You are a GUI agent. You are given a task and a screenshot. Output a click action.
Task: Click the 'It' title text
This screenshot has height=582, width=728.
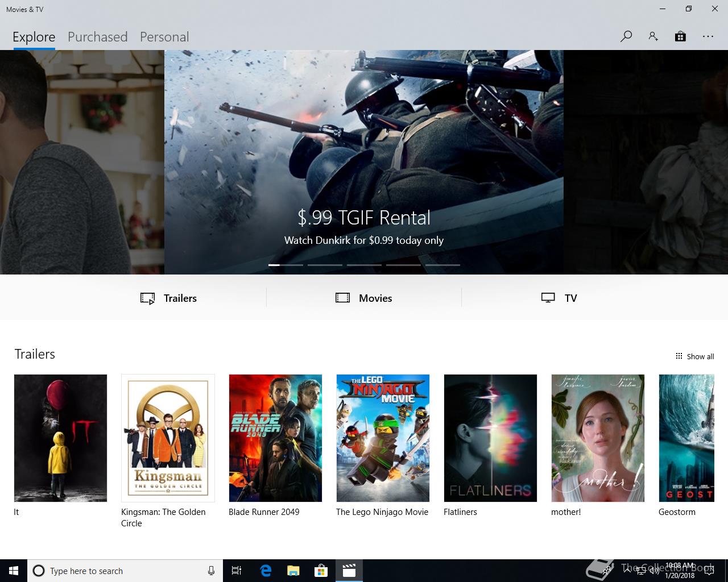point(16,512)
